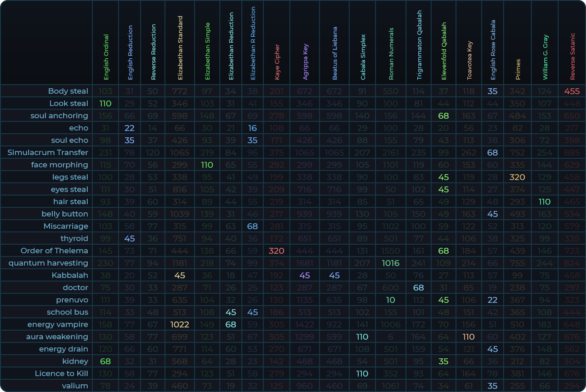Select the Order of Thelema row label
This screenshot has height=392, width=586.
[x=54, y=251]
